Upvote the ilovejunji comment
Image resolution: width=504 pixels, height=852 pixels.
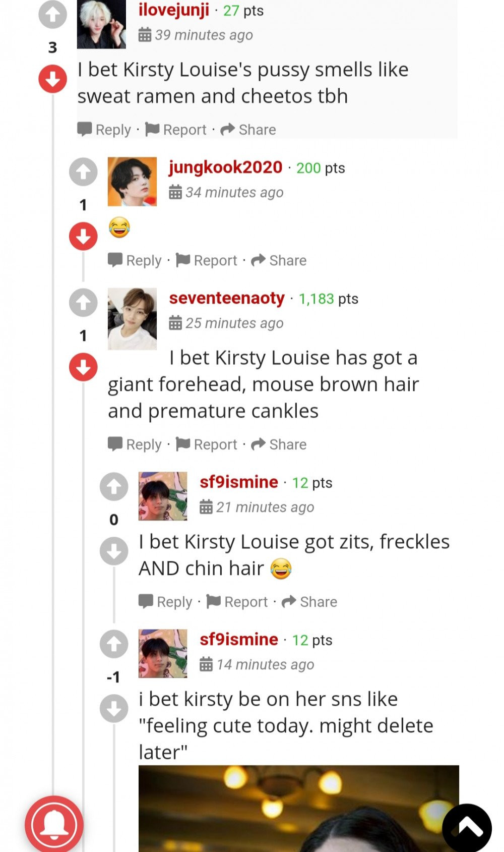click(x=52, y=14)
